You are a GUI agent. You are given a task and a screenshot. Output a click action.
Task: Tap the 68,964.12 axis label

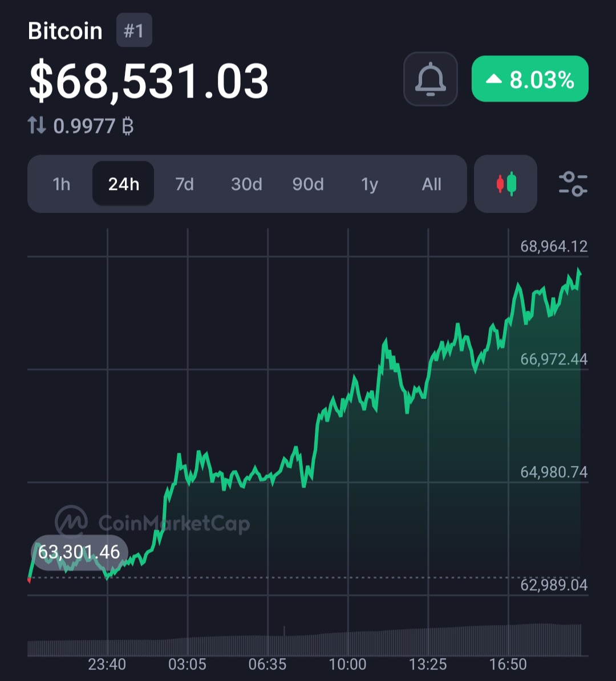click(554, 246)
